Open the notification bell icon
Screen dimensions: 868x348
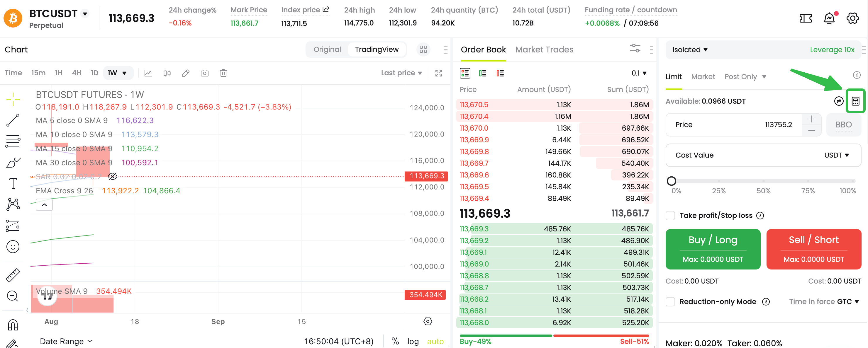[x=829, y=18]
